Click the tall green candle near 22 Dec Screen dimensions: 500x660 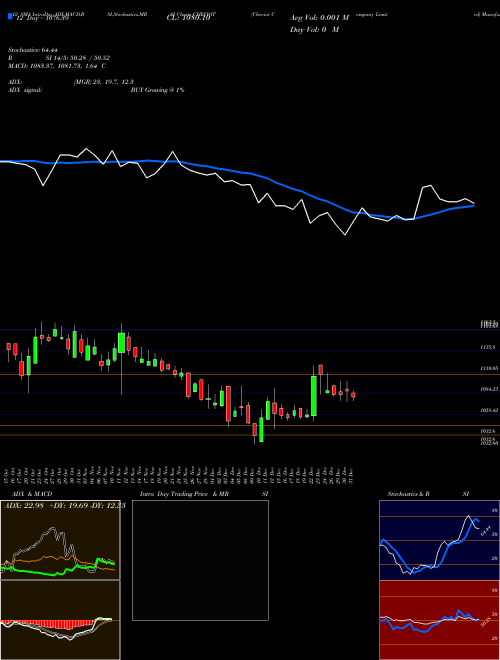pyautogui.click(x=314, y=396)
